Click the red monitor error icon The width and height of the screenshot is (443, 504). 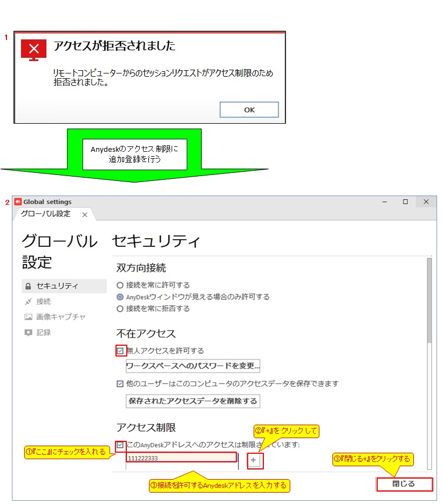click(33, 50)
